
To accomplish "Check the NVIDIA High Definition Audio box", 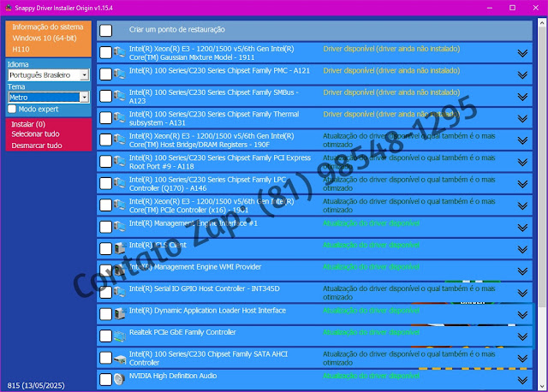I will pyautogui.click(x=106, y=379).
